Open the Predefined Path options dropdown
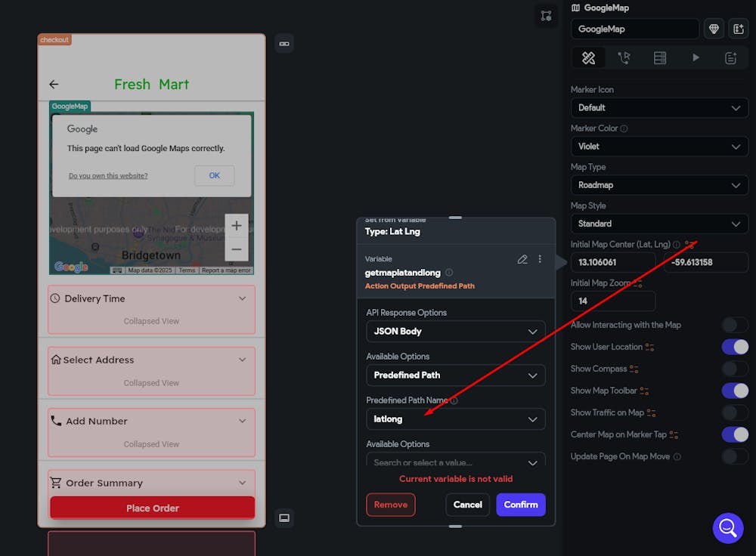 [x=456, y=375]
